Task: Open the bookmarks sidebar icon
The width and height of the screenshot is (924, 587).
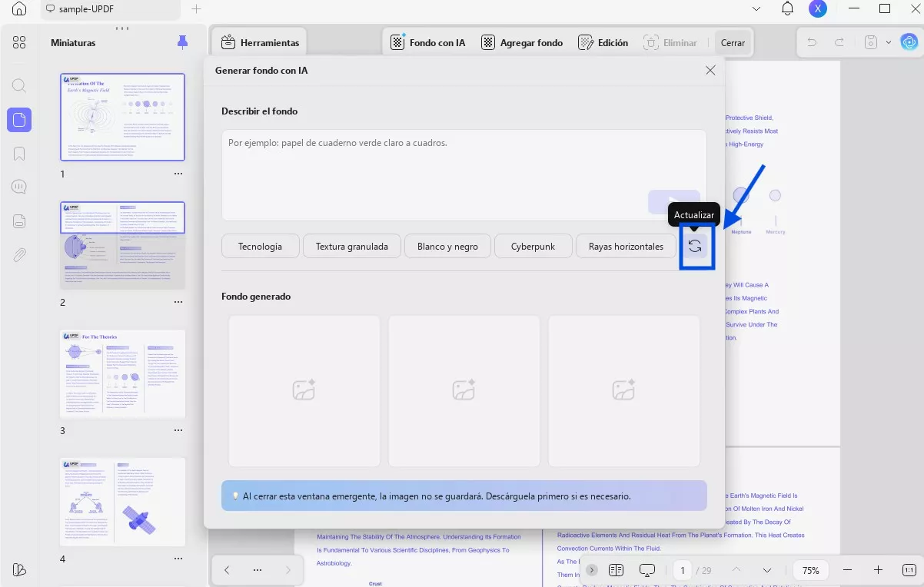Action: (x=19, y=154)
